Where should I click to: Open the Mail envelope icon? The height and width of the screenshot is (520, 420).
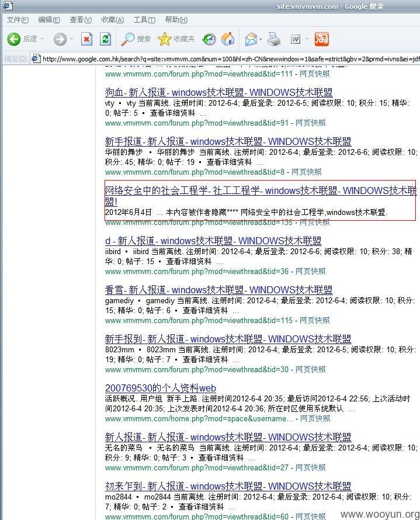(251, 39)
